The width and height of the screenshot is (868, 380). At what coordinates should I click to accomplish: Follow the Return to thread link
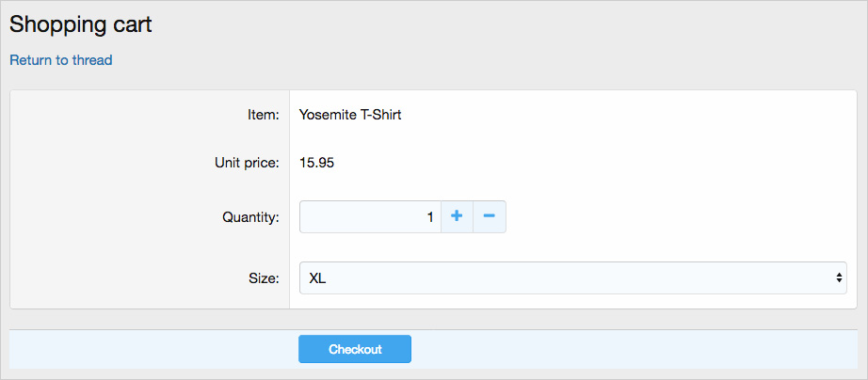61,60
